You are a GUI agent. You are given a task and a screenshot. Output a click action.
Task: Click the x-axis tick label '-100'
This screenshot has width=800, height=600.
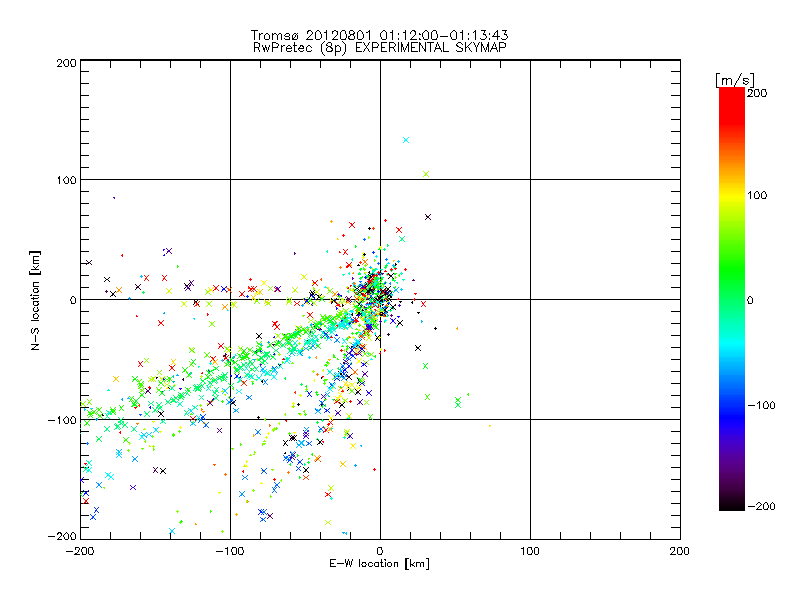(230, 551)
